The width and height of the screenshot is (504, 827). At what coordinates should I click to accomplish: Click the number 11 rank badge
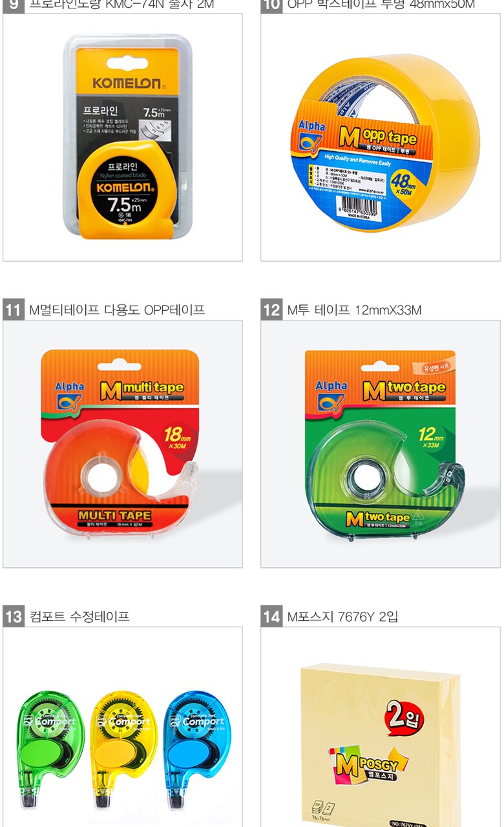pos(13,310)
